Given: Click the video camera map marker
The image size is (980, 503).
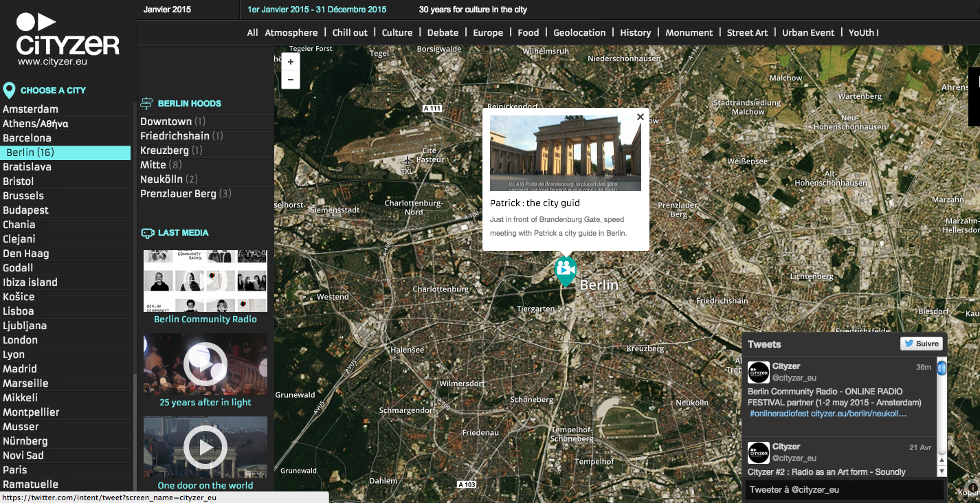Looking at the screenshot, I should [566, 271].
